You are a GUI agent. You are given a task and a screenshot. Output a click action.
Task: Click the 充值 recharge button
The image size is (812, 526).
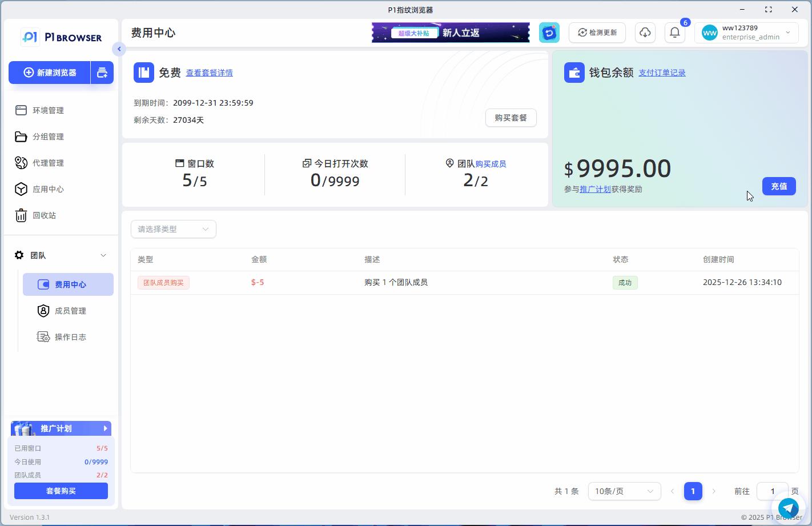(778, 186)
